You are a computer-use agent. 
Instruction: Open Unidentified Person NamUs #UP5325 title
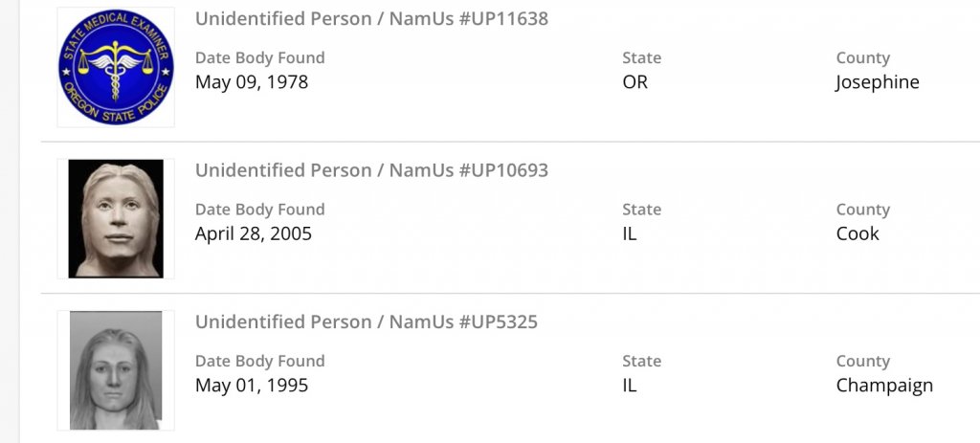tap(367, 321)
